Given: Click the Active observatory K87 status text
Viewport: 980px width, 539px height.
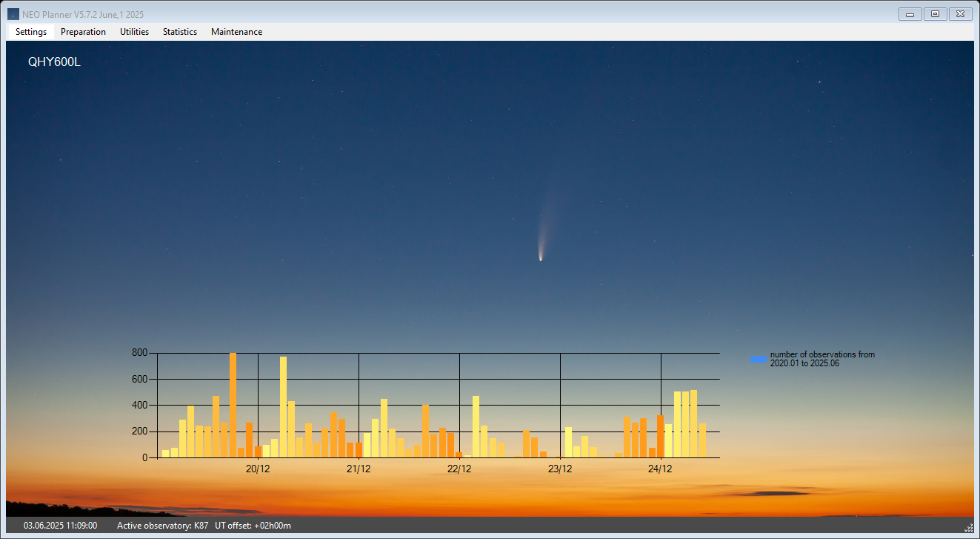Looking at the screenshot, I should (x=162, y=526).
